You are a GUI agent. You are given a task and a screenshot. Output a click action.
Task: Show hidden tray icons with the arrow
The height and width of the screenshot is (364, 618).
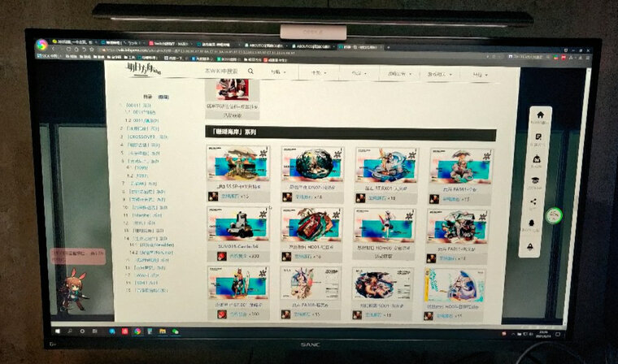(513, 334)
